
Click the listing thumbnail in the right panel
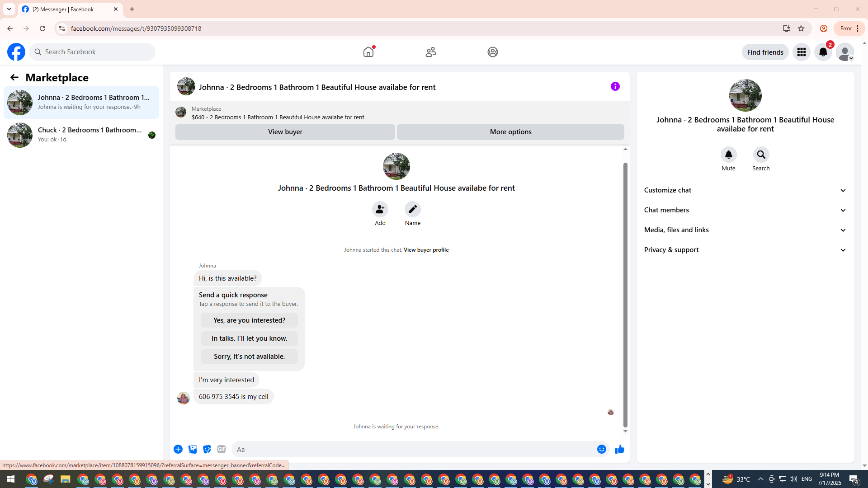pyautogui.click(x=745, y=95)
